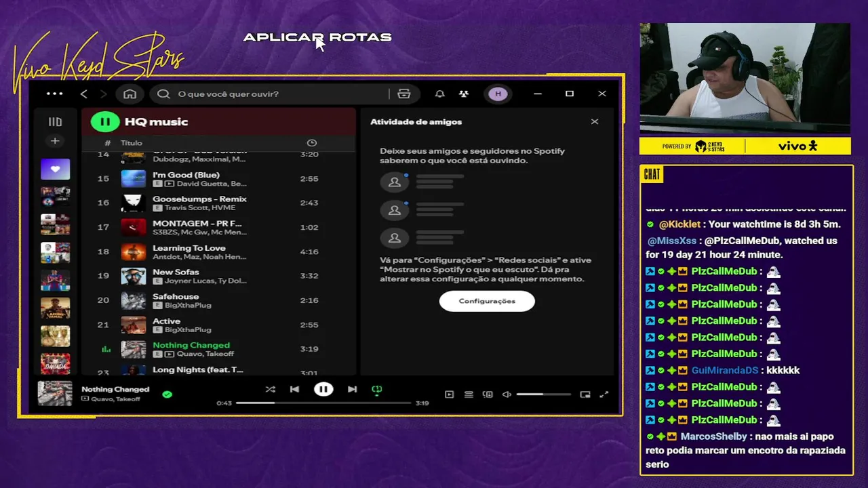Skip to previous track
The image size is (868, 488).
coord(294,389)
